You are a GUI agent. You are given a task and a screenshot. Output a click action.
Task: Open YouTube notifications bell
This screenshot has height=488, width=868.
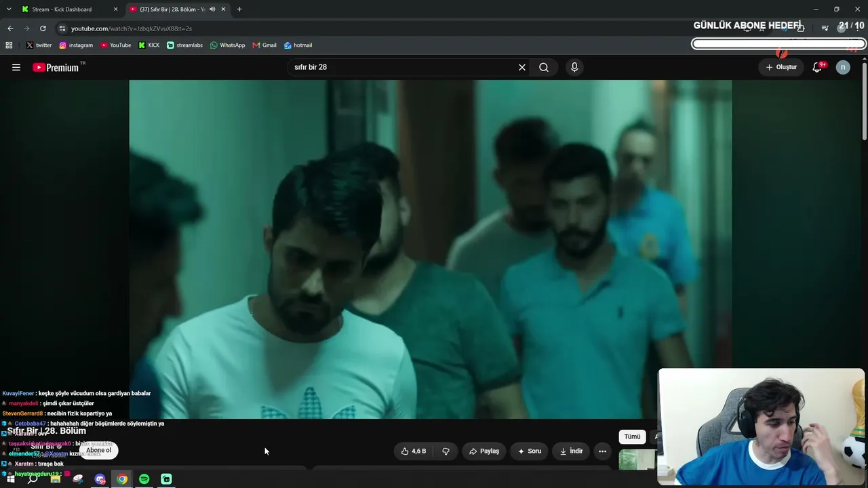click(x=818, y=67)
